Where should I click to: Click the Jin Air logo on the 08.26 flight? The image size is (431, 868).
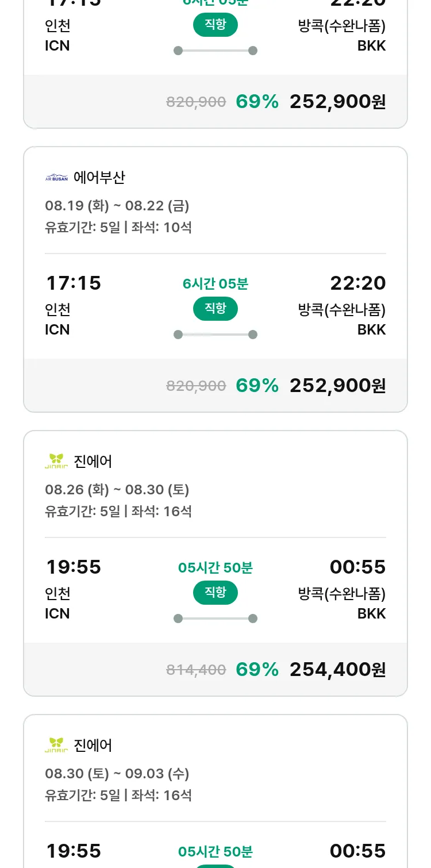[56, 461]
